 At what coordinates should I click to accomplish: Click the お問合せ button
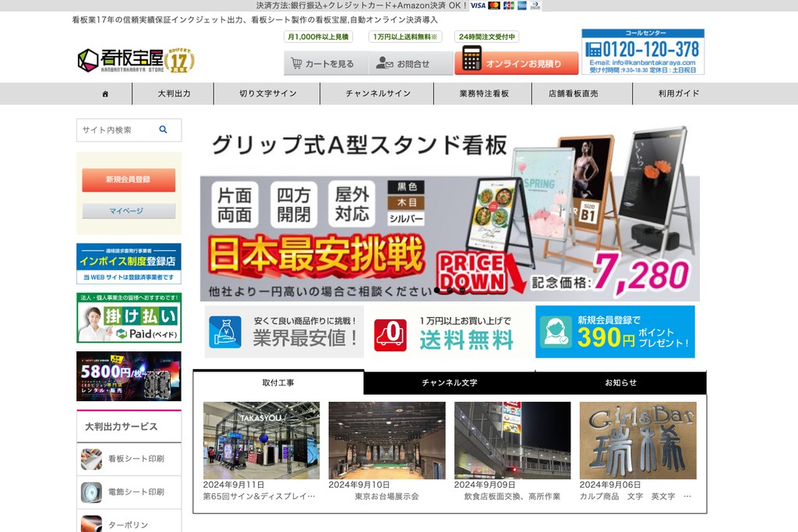(411, 64)
